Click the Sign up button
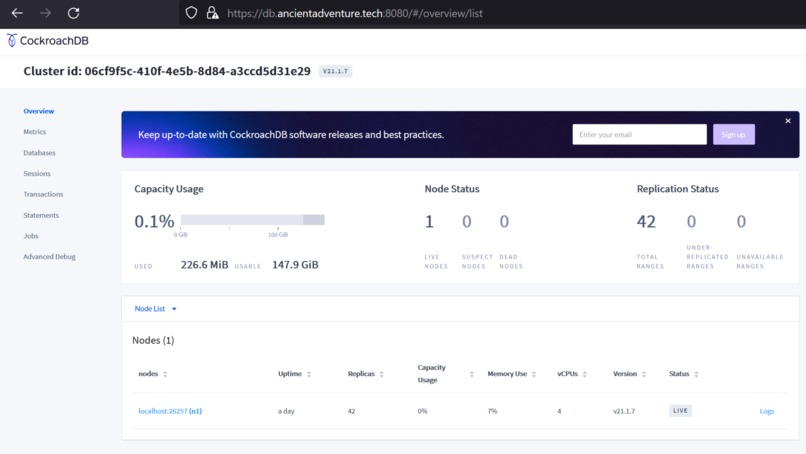Image resolution: width=806 pixels, height=454 pixels. (734, 134)
